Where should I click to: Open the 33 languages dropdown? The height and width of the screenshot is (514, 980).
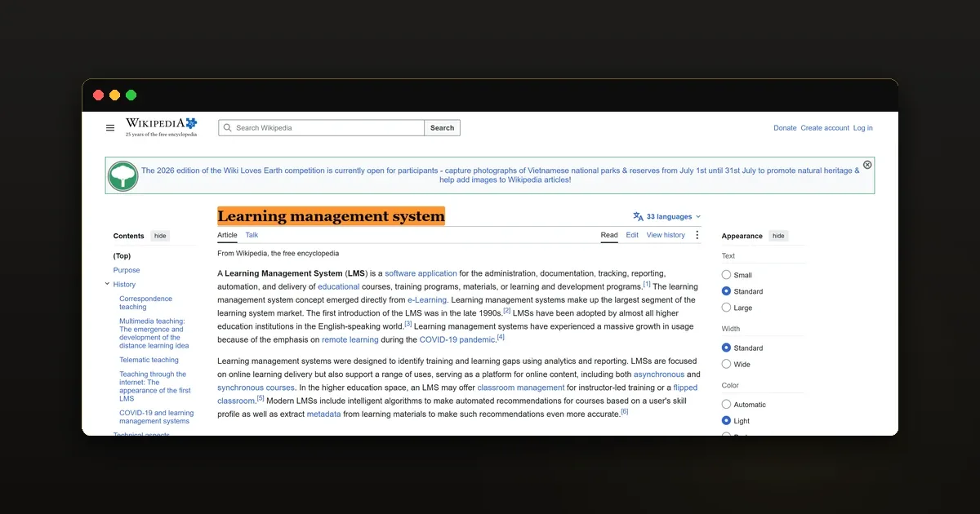click(x=667, y=217)
